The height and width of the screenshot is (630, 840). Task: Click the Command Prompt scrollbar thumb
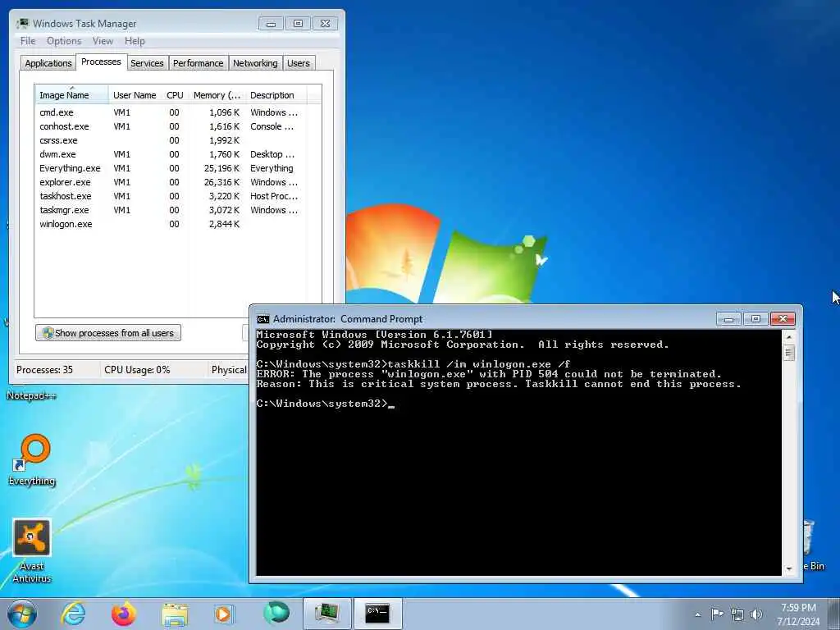point(788,353)
